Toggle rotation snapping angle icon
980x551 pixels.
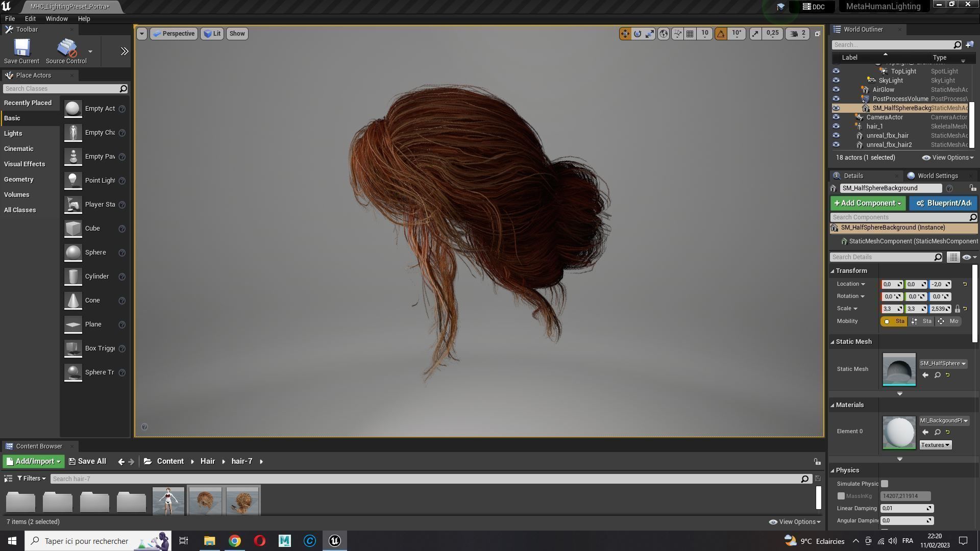click(721, 34)
